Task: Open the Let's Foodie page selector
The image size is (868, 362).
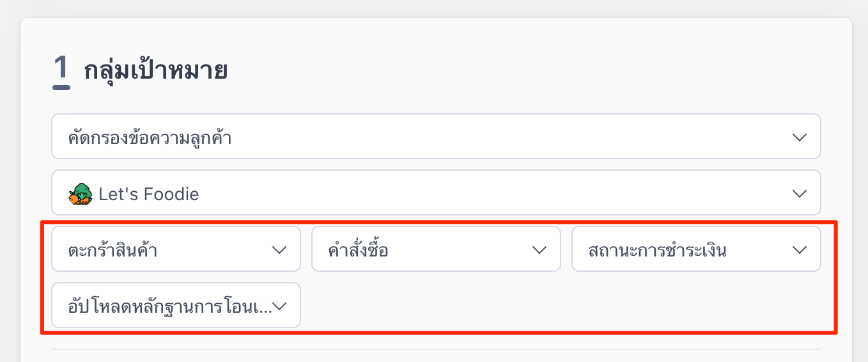Action: (x=436, y=193)
